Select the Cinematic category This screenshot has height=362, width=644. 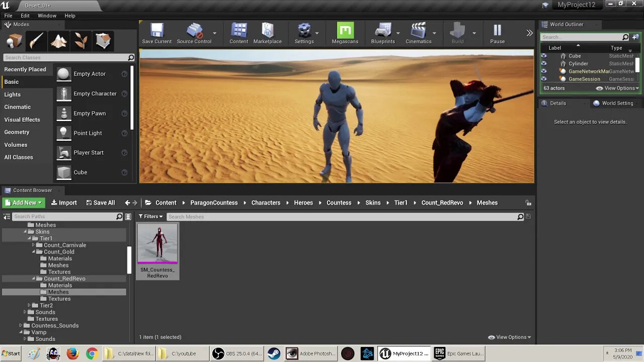[x=18, y=107]
